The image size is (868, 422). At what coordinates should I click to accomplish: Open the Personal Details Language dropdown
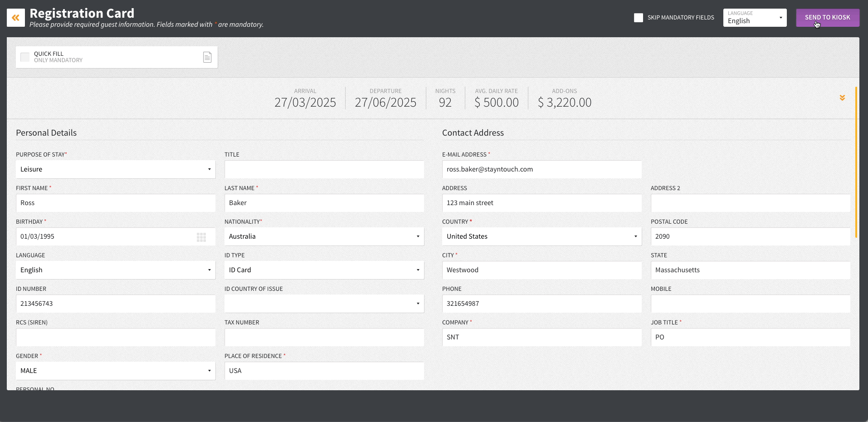[x=116, y=270]
